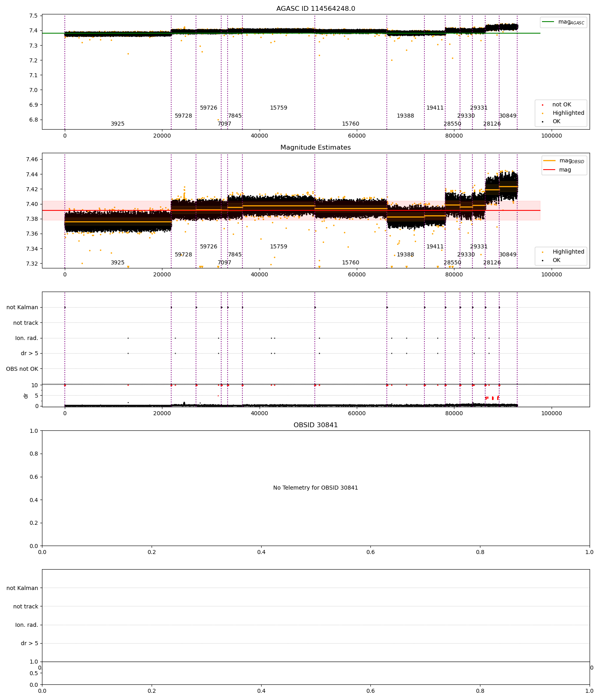Screen dimensions: 600x700
Task: Click the 'not OK' legend entry
Action: [562, 105]
